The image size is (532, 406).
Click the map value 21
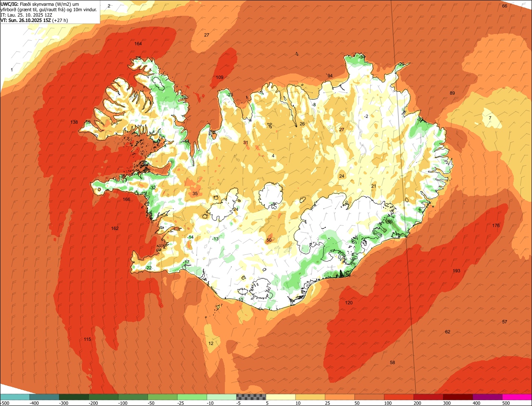coord(374,186)
